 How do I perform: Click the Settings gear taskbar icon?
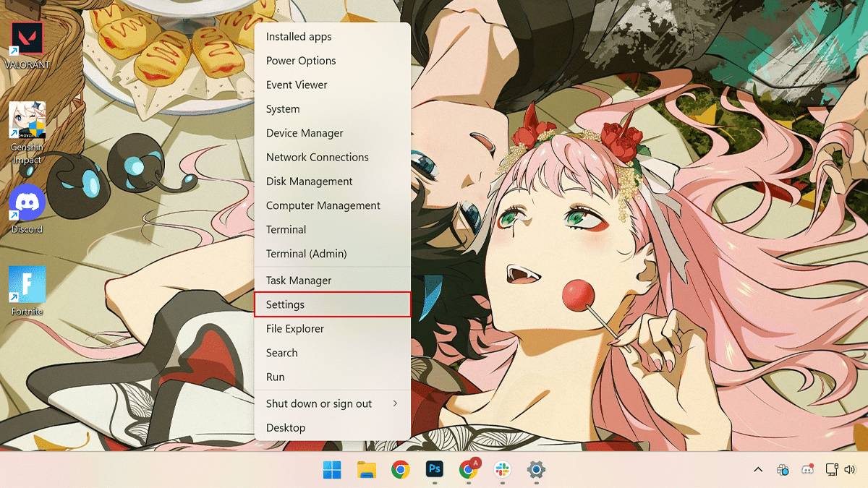(536, 470)
